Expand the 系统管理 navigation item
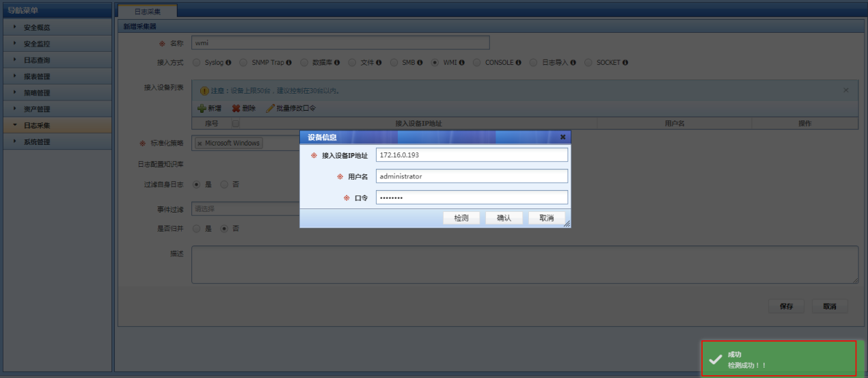Screen dimensions: 868x378 [37, 142]
